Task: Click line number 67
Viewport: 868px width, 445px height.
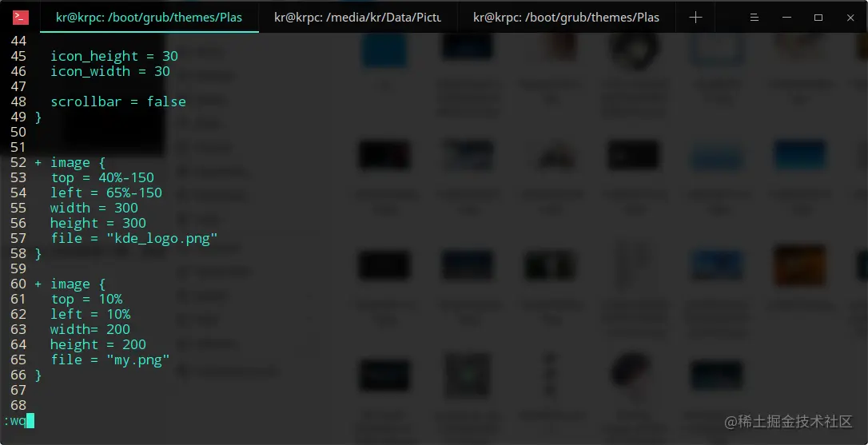Action: [18, 390]
